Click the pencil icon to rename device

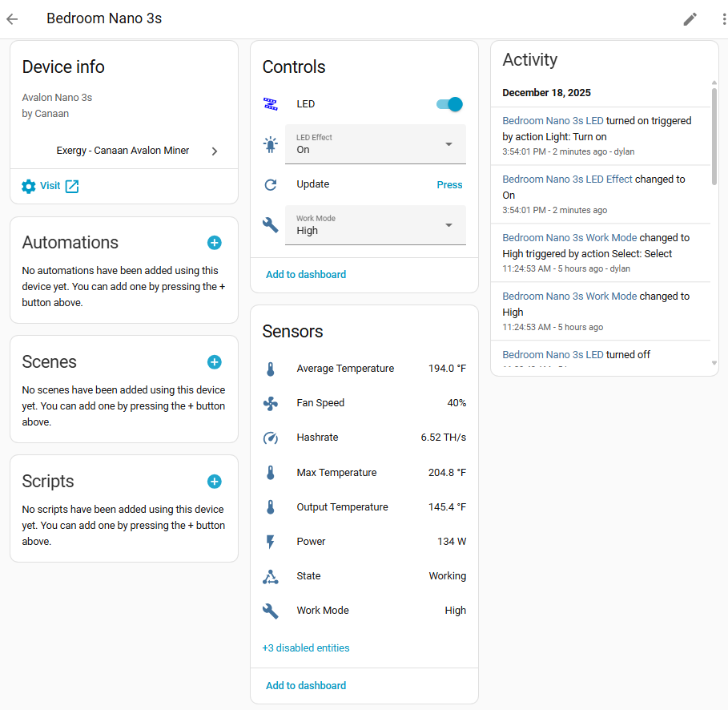[x=690, y=18]
